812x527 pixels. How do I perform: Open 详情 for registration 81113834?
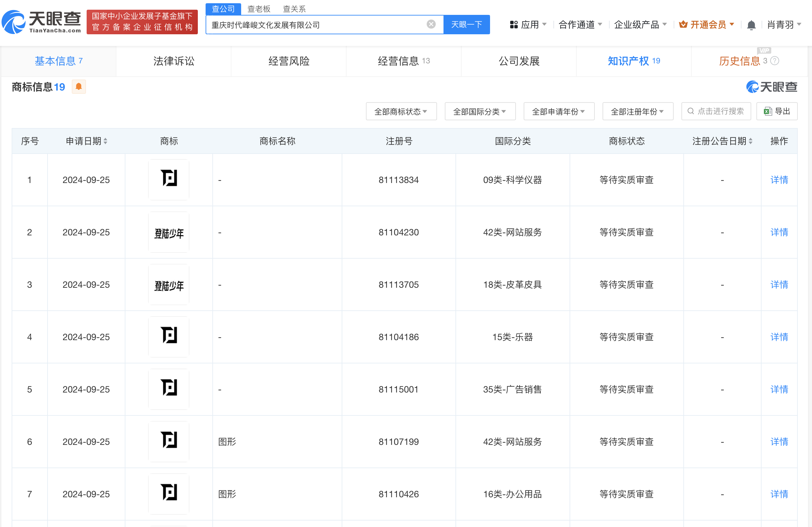[x=779, y=180]
